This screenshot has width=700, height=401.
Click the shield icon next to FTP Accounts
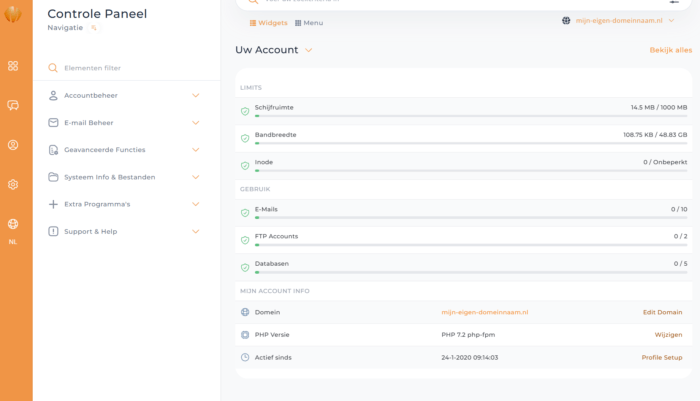(x=245, y=240)
